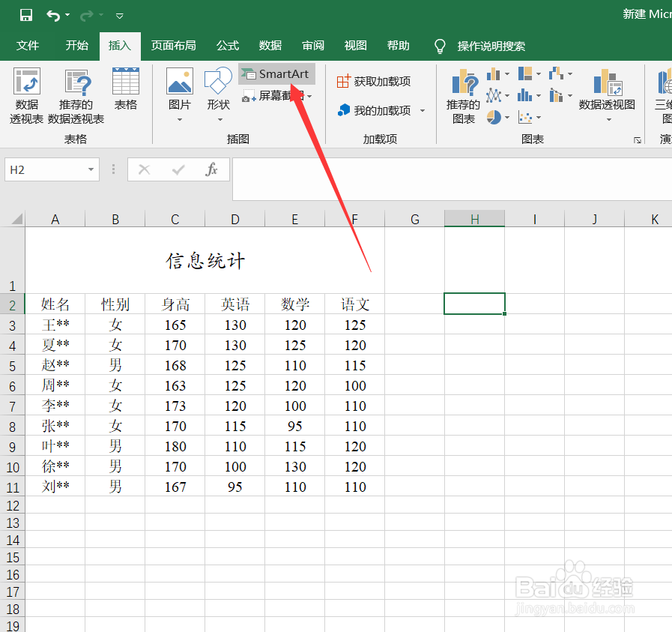Select cell containing 徐**
This screenshot has width=672, height=632.
tap(55, 466)
